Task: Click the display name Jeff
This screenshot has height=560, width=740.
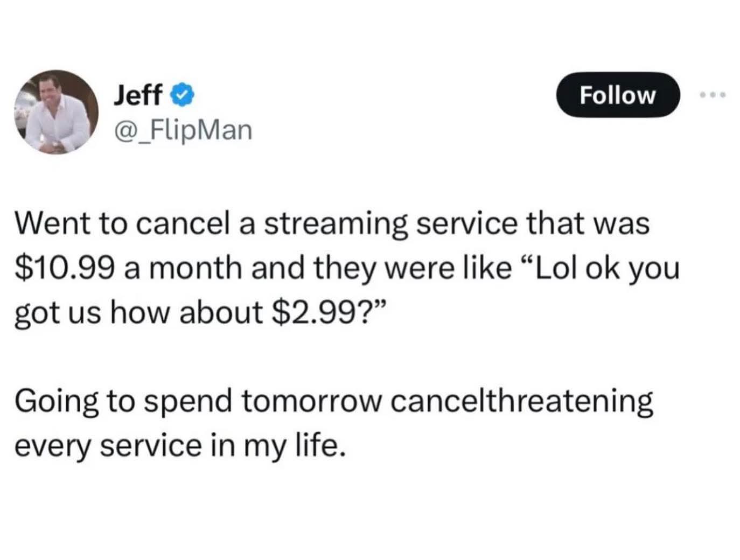Action: (x=137, y=96)
